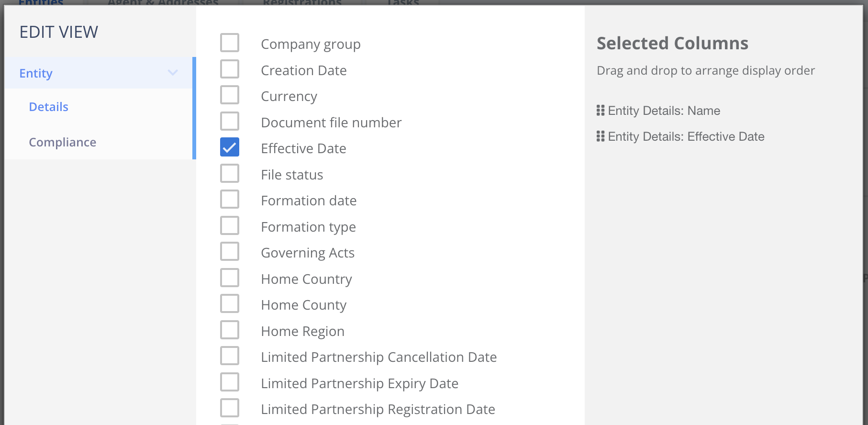
Task: Tick the Home County checkbox
Action: [x=230, y=304]
